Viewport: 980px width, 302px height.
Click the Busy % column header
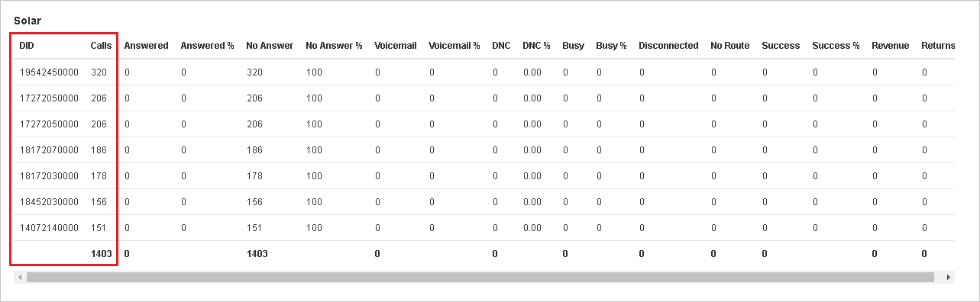[x=611, y=46]
